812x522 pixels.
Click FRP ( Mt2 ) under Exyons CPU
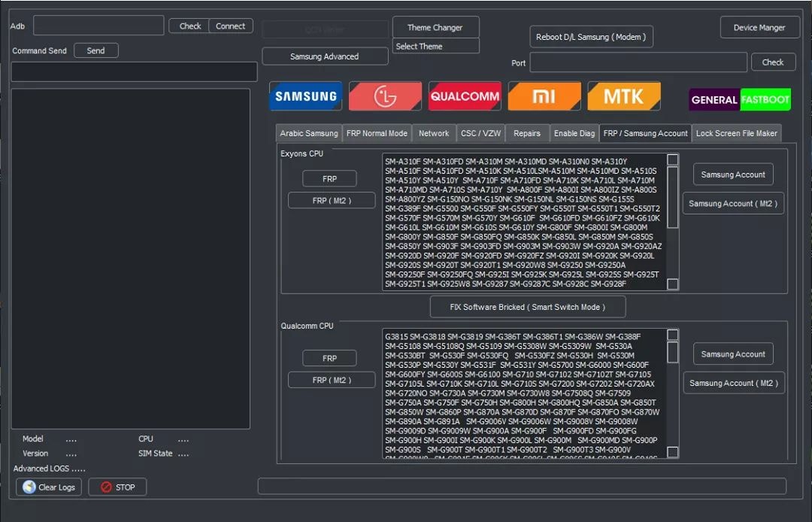tap(332, 200)
